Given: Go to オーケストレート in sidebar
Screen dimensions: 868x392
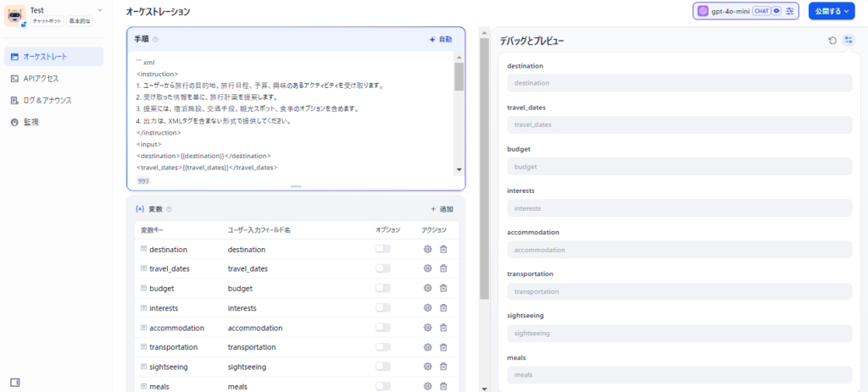Looking at the screenshot, I should pos(53,57).
